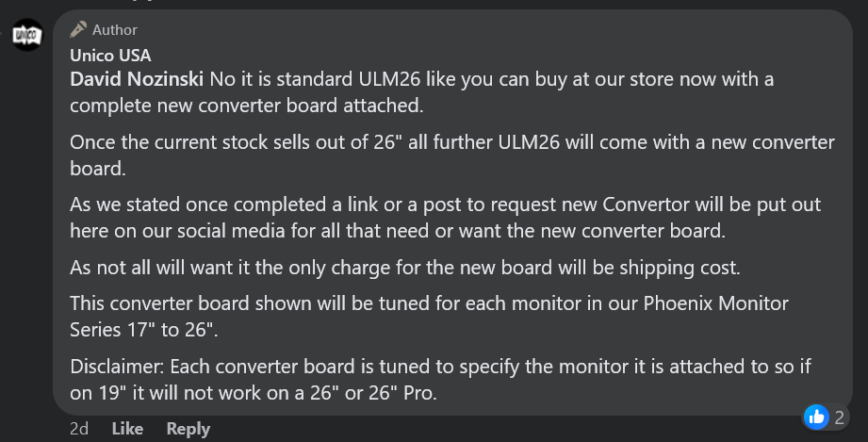Click the words 'complete new converter board attached'
This screenshot has width=868, height=442.
pos(245,106)
